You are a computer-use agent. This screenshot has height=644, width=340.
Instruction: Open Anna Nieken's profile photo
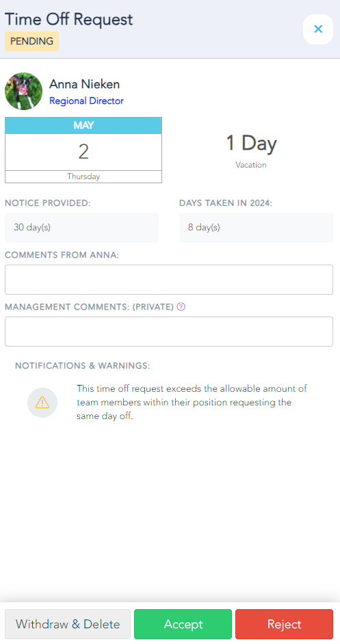click(23, 91)
